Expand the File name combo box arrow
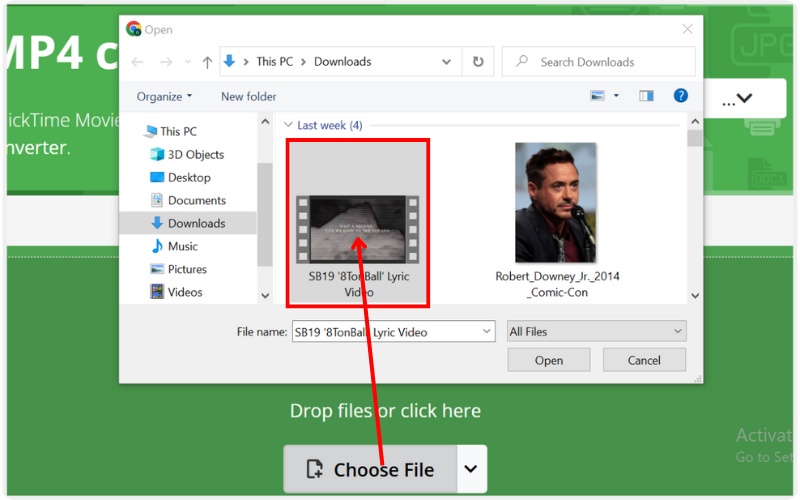 tap(486, 331)
